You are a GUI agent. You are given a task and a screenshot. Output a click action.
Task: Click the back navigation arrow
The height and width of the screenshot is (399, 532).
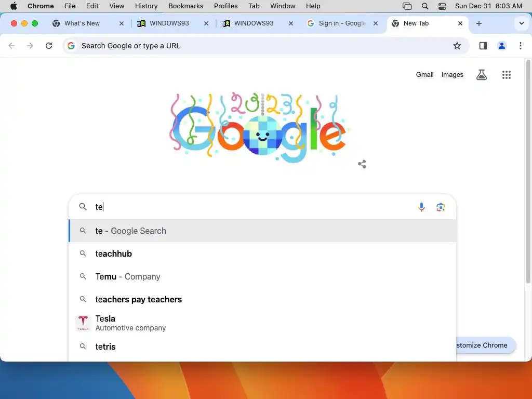11,46
